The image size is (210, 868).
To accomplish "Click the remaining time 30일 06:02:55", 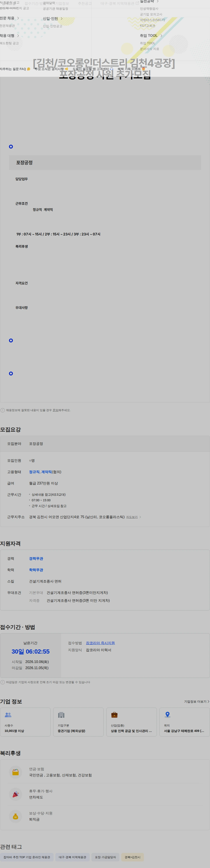I will tap(30, 651).
